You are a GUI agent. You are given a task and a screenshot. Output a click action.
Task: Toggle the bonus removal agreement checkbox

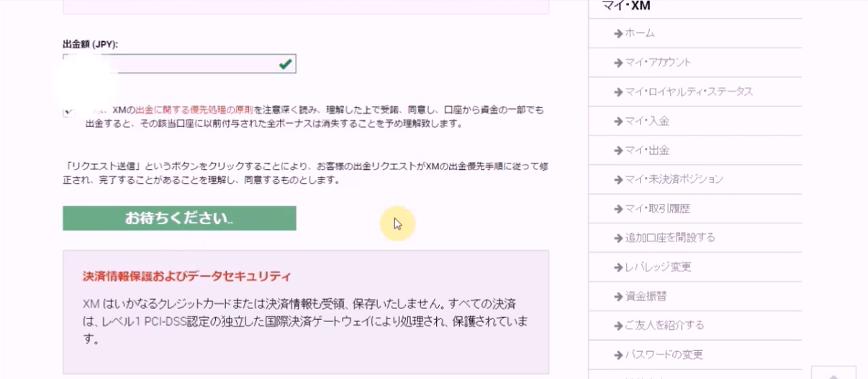pyautogui.click(x=68, y=112)
